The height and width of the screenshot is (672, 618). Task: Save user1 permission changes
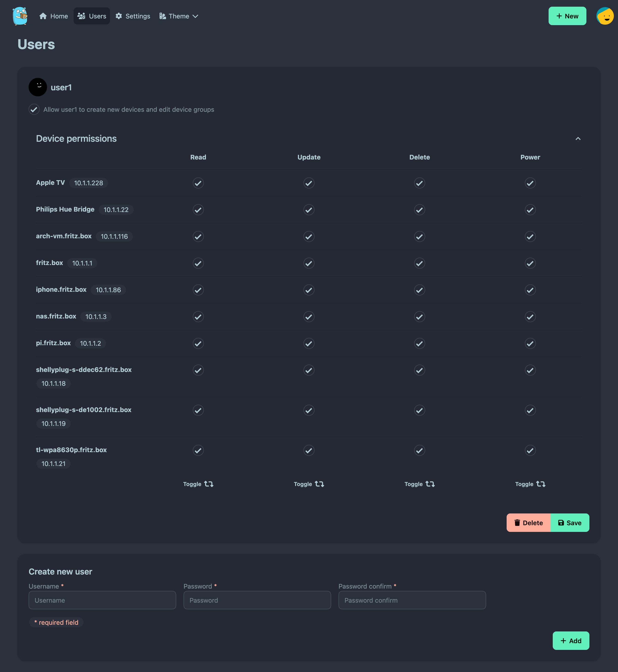[x=570, y=523]
